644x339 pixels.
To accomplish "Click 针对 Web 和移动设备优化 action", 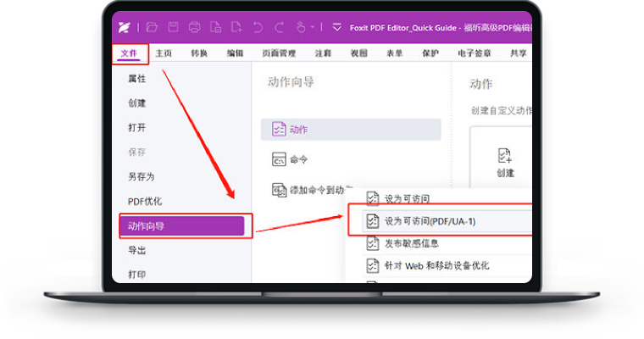I will coord(436,266).
